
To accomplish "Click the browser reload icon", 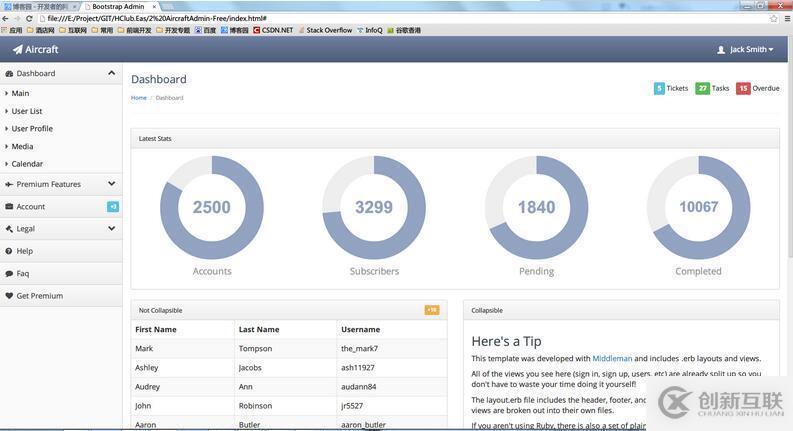I will [x=29, y=18].
